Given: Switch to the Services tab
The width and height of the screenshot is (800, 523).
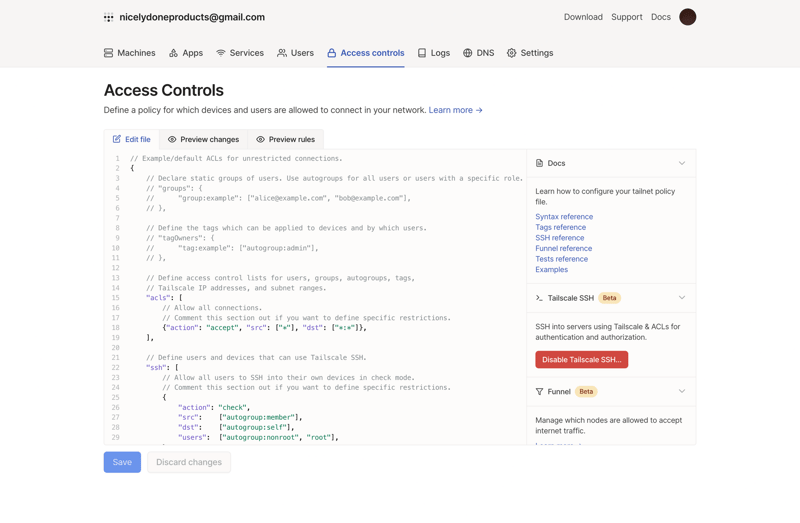Looking at the screenshot, I should [240, 53].
